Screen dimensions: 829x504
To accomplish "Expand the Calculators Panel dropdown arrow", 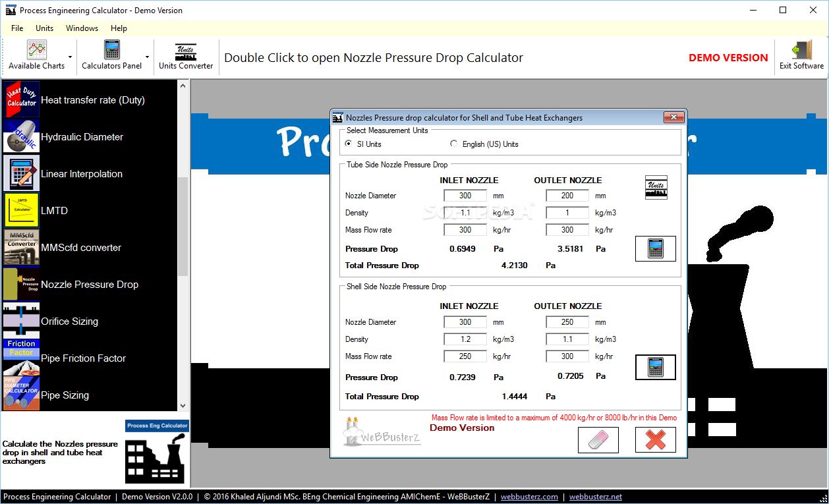I will pyautogui.click(x=147, y=57).
